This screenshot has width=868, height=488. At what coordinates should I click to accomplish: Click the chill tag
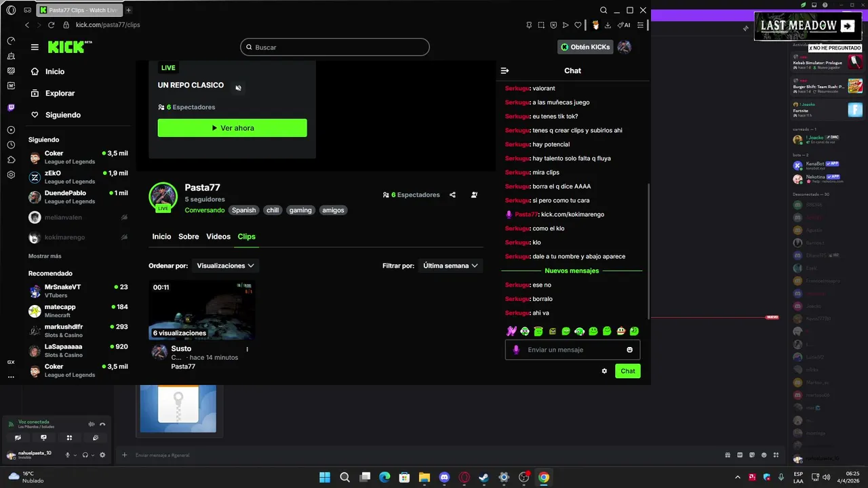(x=273, y=210)
